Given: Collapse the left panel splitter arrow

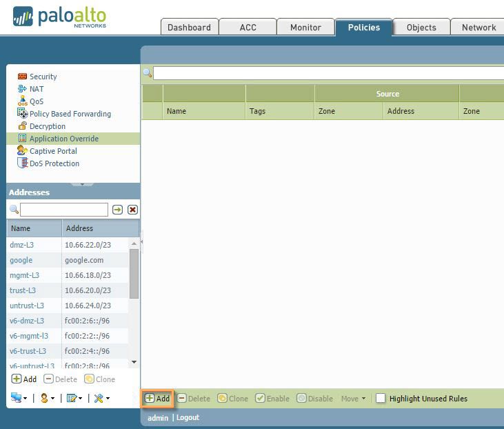Looking at the screenshot, I should (x=142, y=241).
